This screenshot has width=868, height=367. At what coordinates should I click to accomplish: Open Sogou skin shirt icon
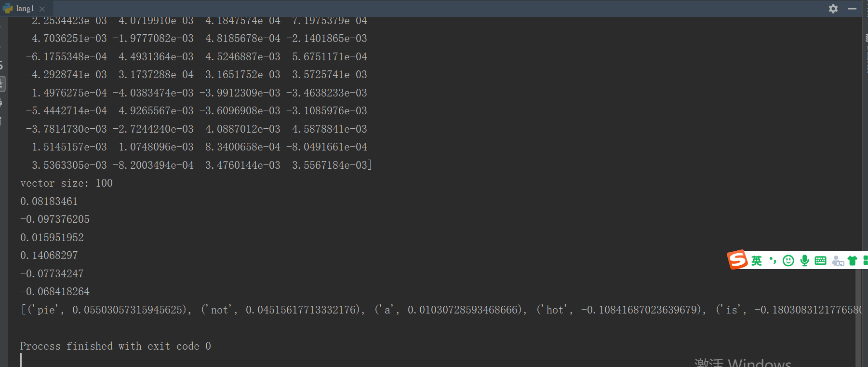(x=852, y=261)
